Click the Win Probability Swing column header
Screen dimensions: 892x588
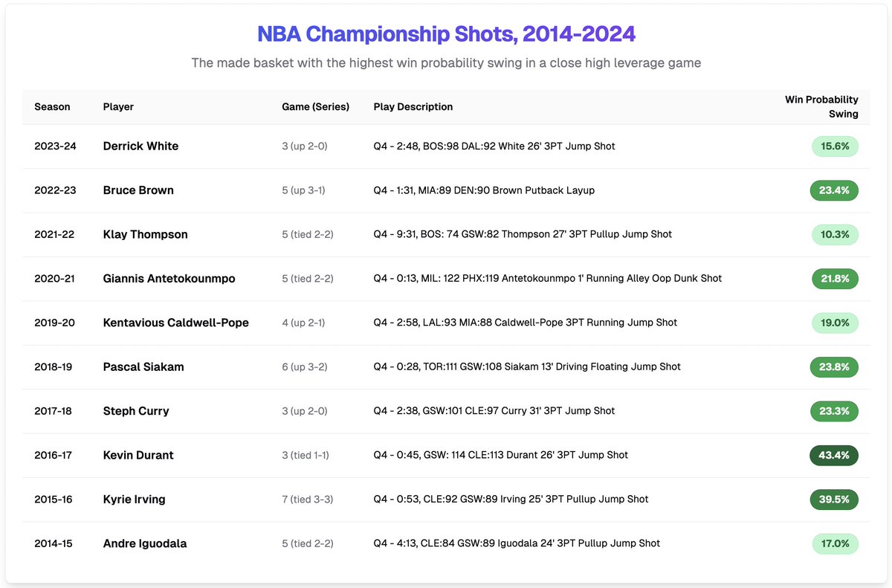(821, 107)
